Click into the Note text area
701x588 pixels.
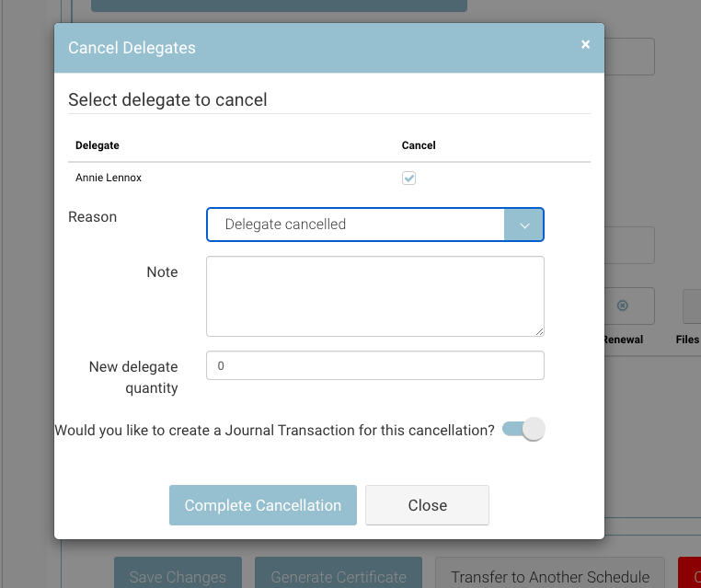375,296
